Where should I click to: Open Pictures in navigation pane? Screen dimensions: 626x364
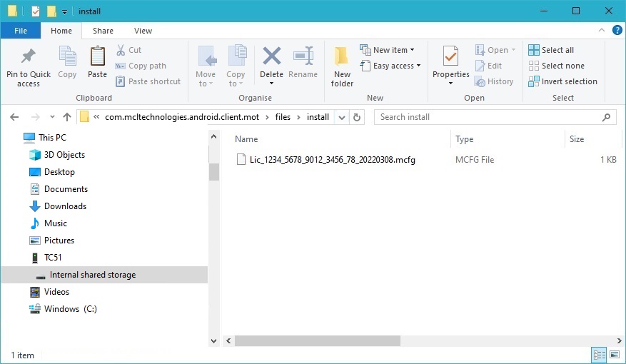pyautogui.click(x=51, y=241)
